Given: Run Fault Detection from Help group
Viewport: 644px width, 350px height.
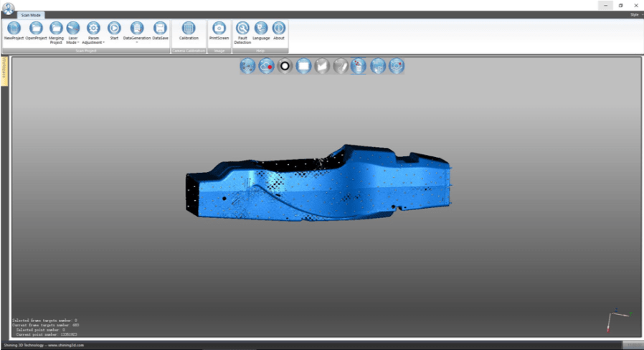Looking at the screenshot, I should [x=242, y=29].
